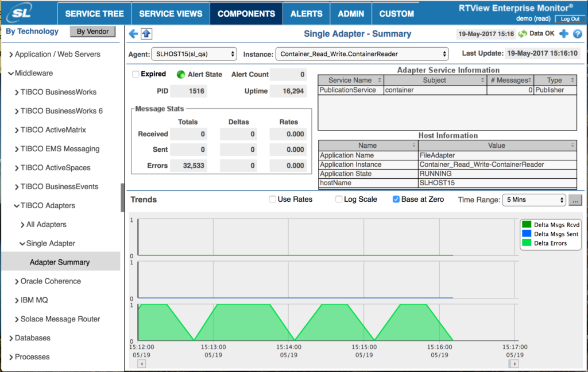Collapse Single Adapter node

(x=22, y=244)
